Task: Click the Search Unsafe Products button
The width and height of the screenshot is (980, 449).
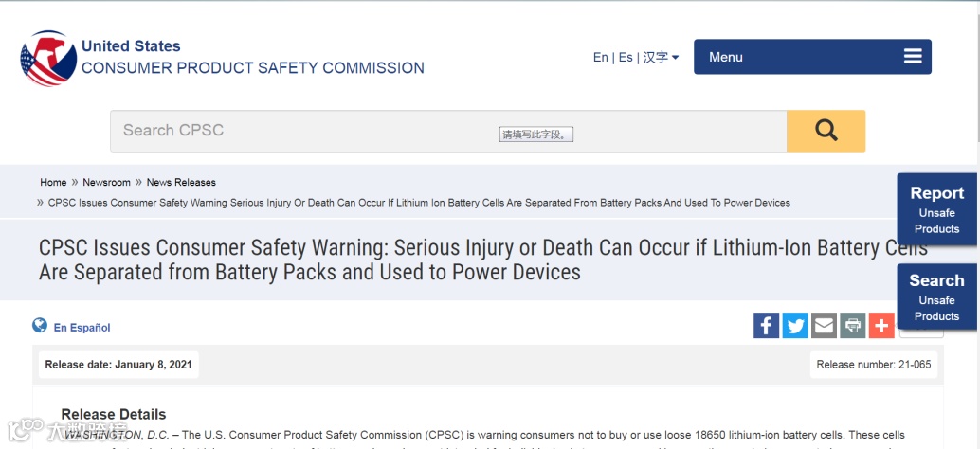Action: tap(936, 297)
